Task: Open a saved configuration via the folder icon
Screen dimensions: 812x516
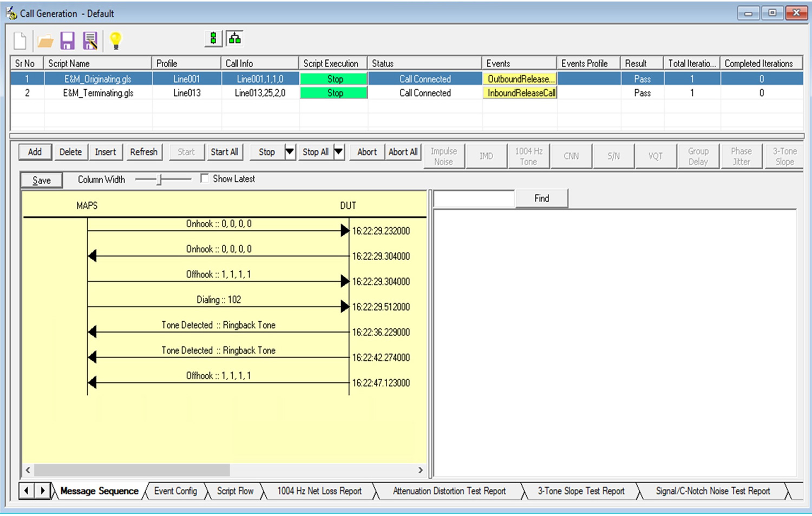Action: pos(45,40)
